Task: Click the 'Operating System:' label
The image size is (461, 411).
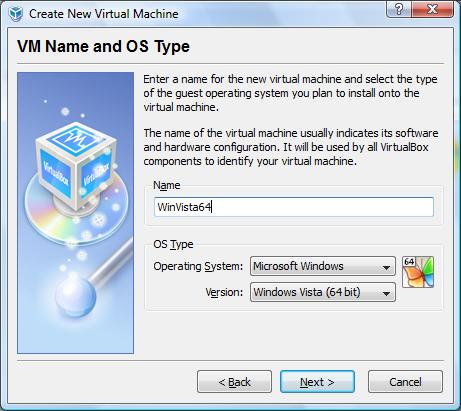Action: [x=198, y=266]
